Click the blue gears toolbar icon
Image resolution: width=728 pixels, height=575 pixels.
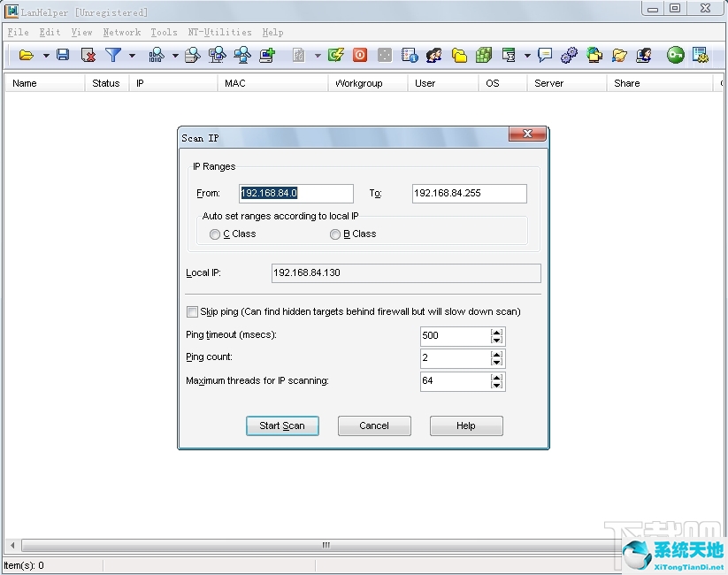[x=569, y=55]
